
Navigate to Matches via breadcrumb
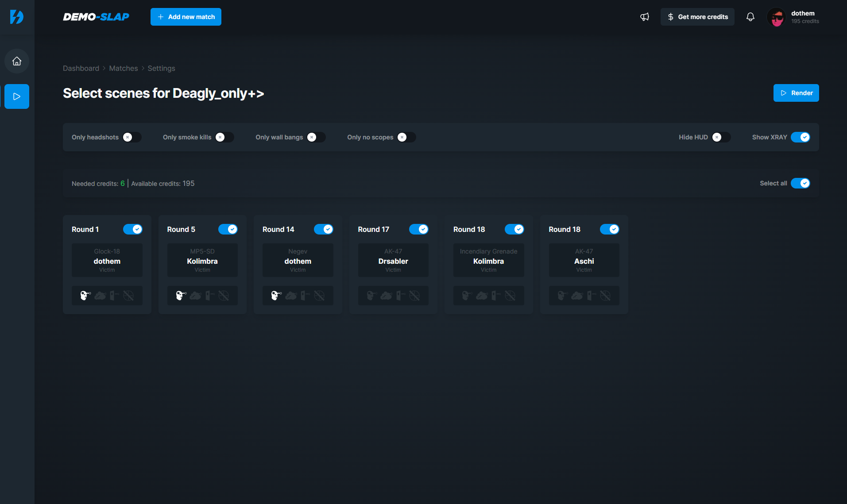pos(123,68)
